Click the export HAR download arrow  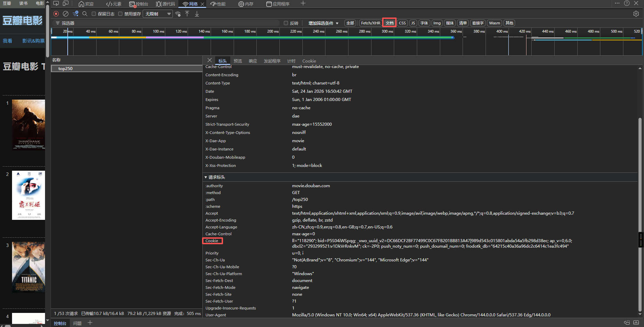point(197,14)
